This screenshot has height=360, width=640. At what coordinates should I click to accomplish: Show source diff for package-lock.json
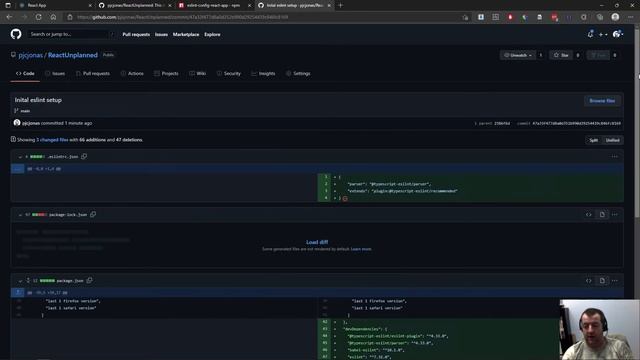click(589, 214)
